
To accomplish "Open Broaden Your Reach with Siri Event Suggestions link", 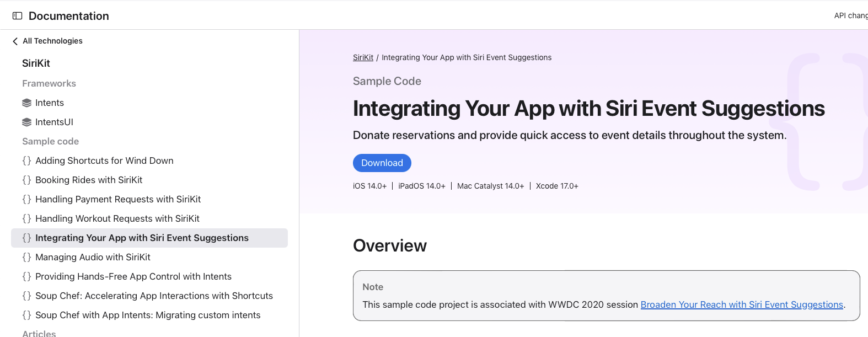I will tap(741, 305).
